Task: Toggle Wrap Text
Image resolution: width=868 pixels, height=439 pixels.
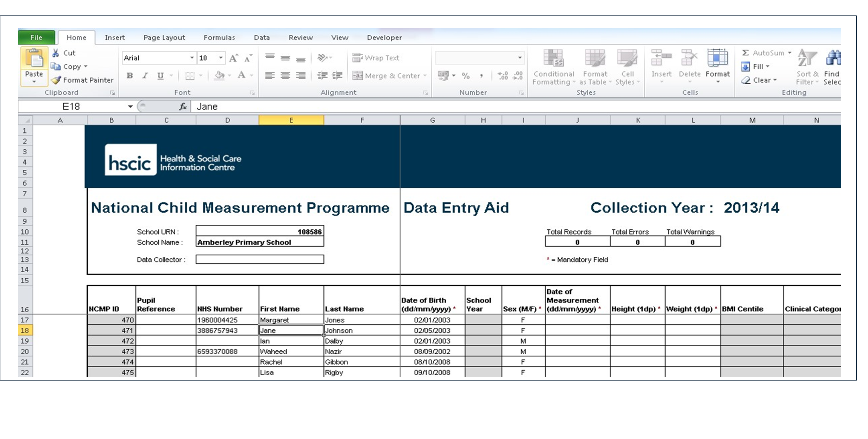Action: [376, 58]
